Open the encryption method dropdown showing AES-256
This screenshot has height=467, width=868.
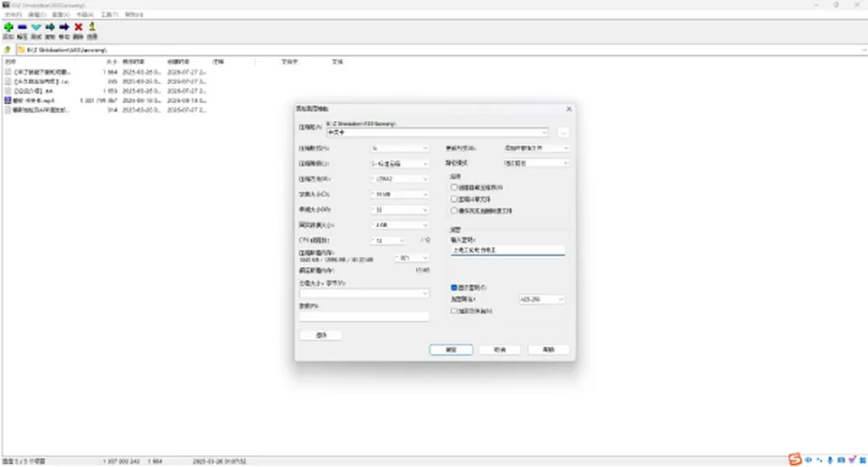point(542,300)
